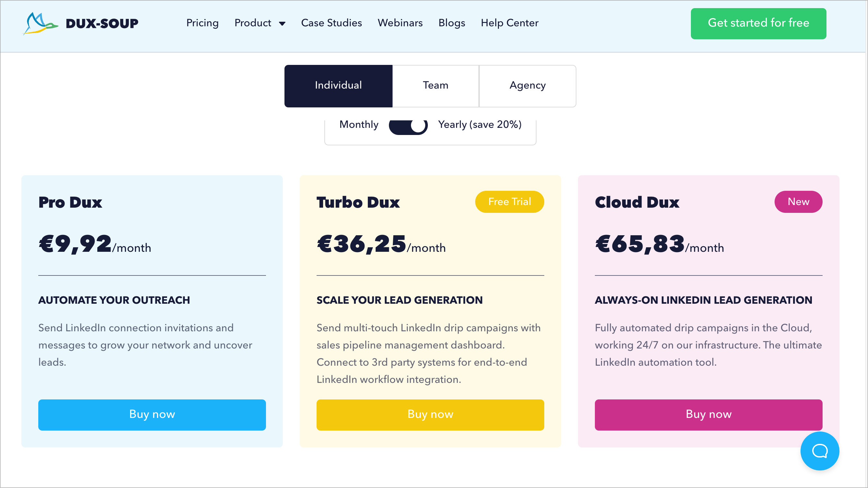The width and height of the screenshot is (868, 488).
Task: Go to Webinars page
Action: click(x=400, y=23)
